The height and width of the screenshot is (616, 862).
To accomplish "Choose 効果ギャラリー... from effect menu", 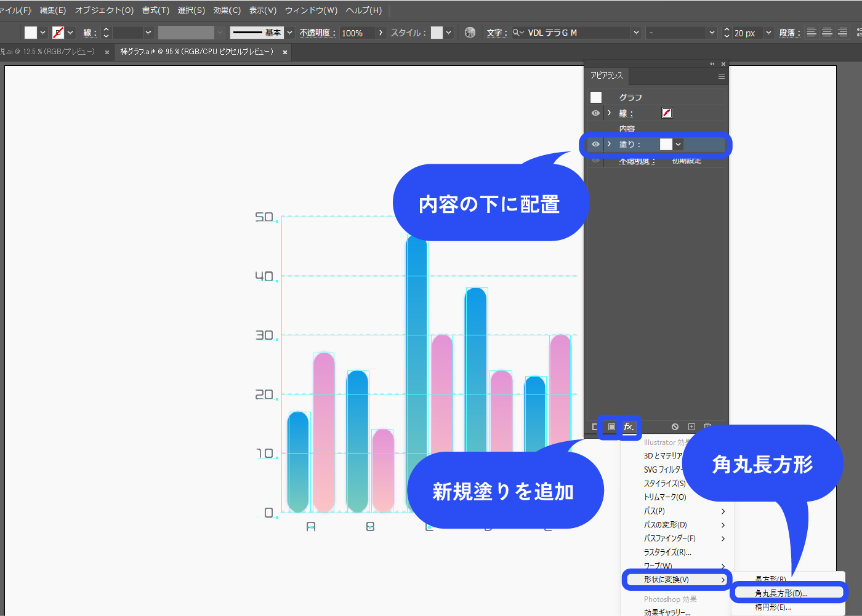I will (667, 612).
